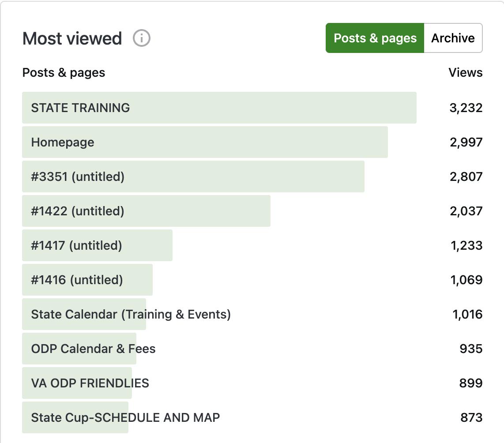Click the info icon beside Most viewed
Screen dimensions: 504x443
(x=142, y=38)
